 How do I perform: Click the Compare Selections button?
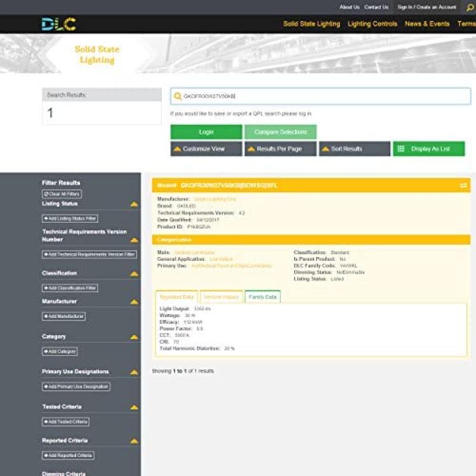pos(281,132)
